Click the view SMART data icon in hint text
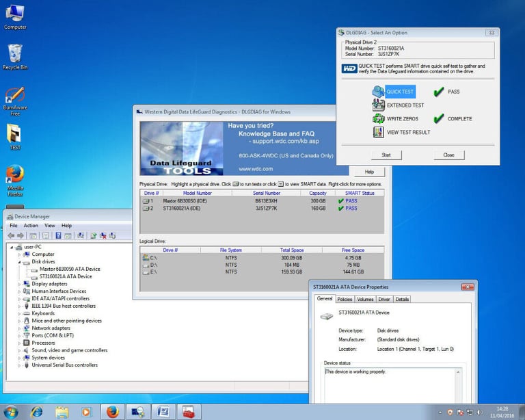525x420 pixels. 280,184
